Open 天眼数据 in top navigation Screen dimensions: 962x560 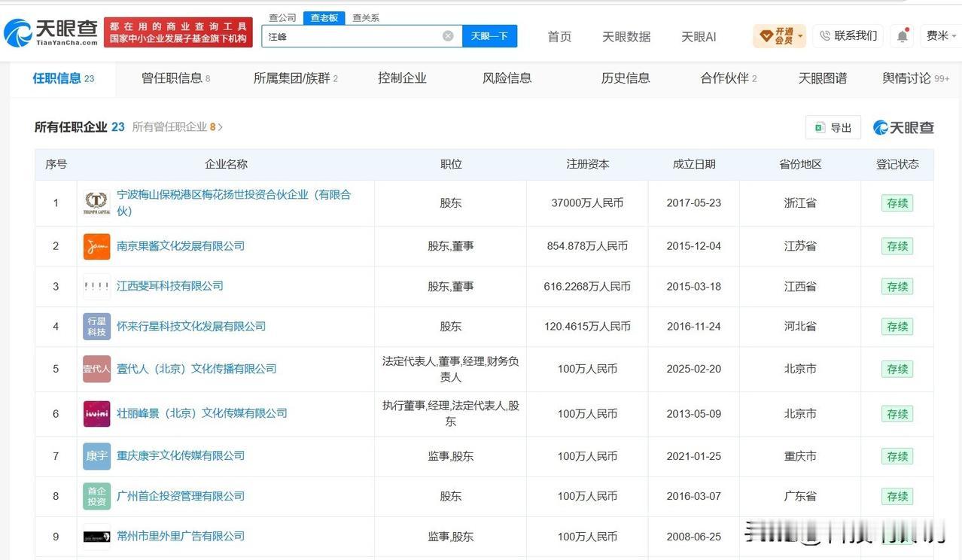pos(626,36)
